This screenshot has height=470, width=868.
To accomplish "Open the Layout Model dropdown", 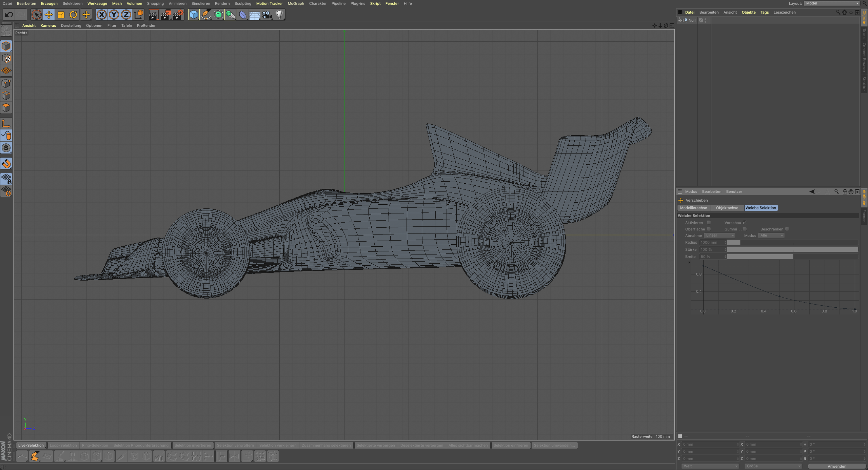I will coord(832,3).
